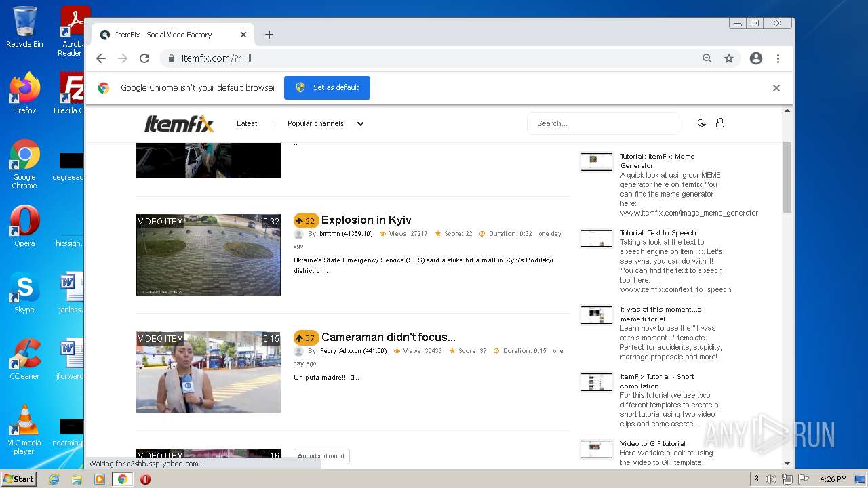The height and width of the screenshot is (488, 868).
Task: Bookmark this page with the star icon
Action: click(729, 58)
